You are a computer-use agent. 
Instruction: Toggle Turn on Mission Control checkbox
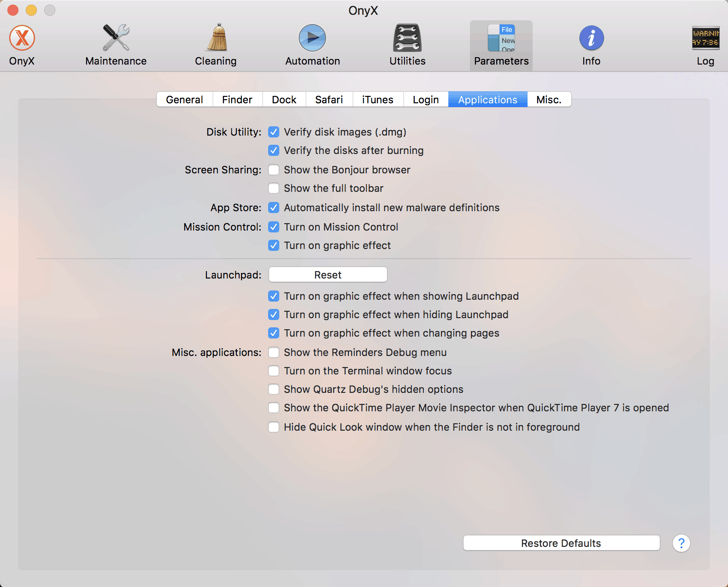pos(274,227)
